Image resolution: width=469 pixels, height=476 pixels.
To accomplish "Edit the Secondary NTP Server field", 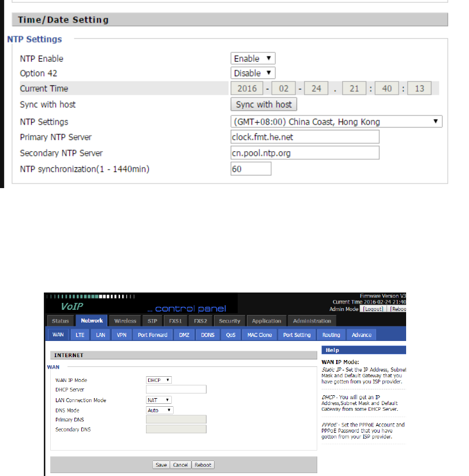I will [305, 153].
